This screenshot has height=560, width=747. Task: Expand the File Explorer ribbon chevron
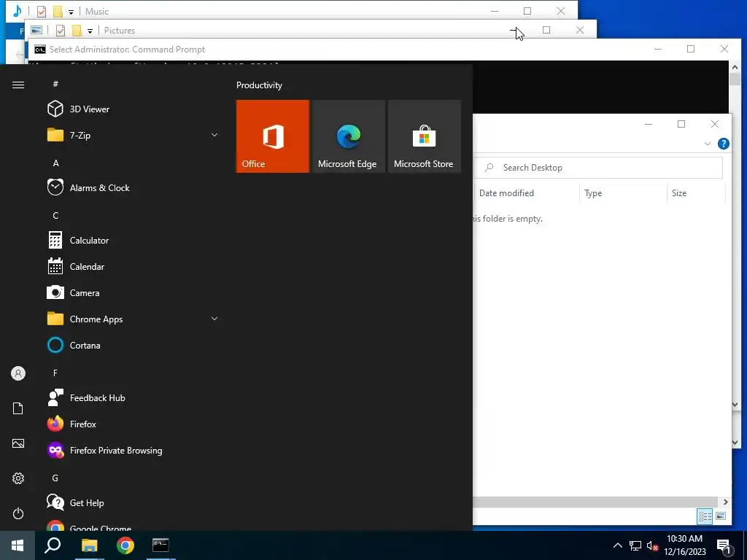708,144
